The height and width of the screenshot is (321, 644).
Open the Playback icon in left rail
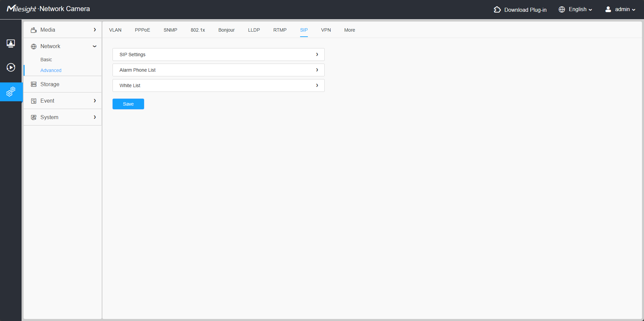pos(11,67)
